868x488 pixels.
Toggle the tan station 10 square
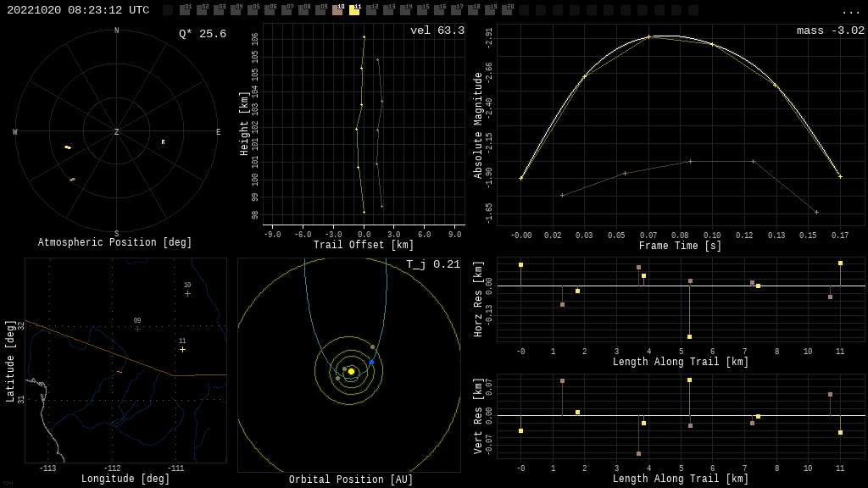tap(337, 10)
